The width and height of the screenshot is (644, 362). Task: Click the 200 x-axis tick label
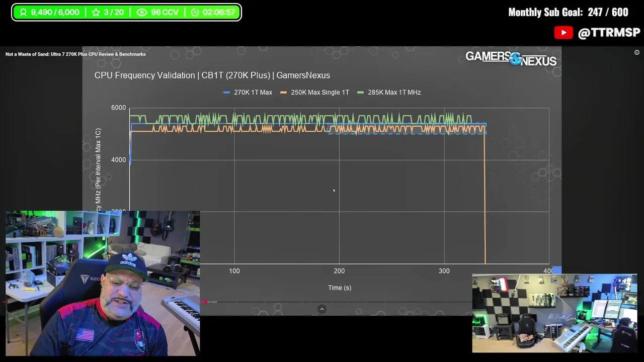[x=339, y=271]
